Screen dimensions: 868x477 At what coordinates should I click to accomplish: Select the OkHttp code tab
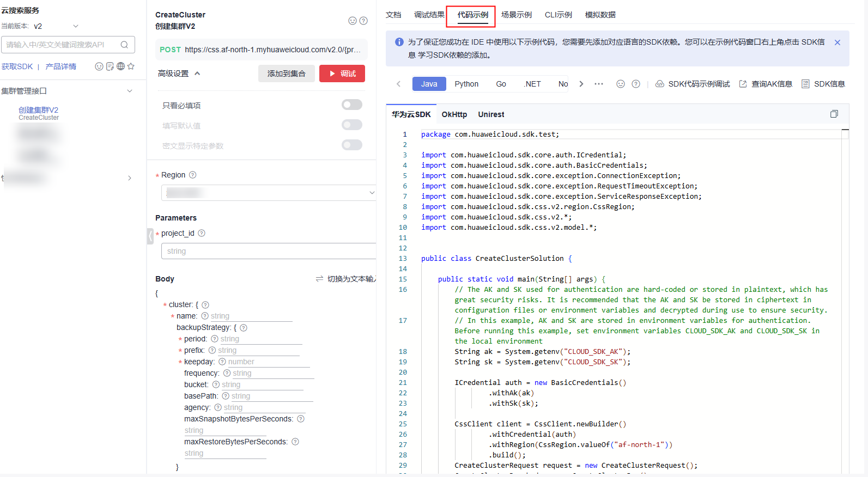[x=454, y=114]
